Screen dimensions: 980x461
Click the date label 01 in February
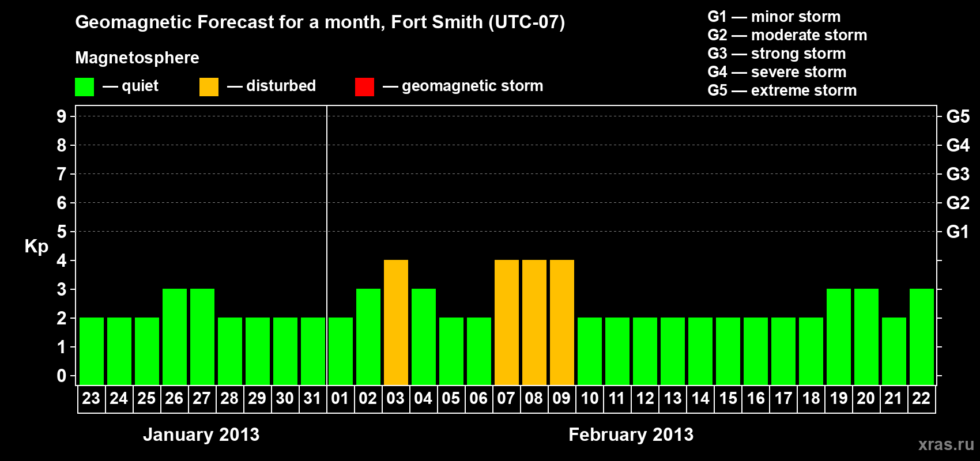tap(340, 398)
